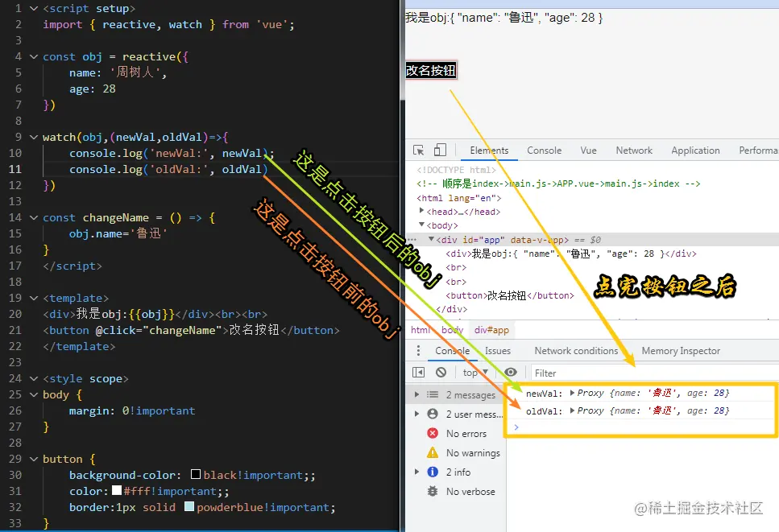Clear the console with the ban icon

click(x=441, y=372)
